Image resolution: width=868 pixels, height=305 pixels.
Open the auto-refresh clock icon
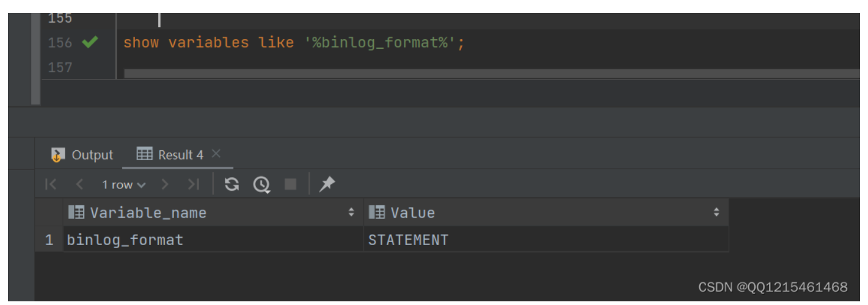tap(261, 184)
